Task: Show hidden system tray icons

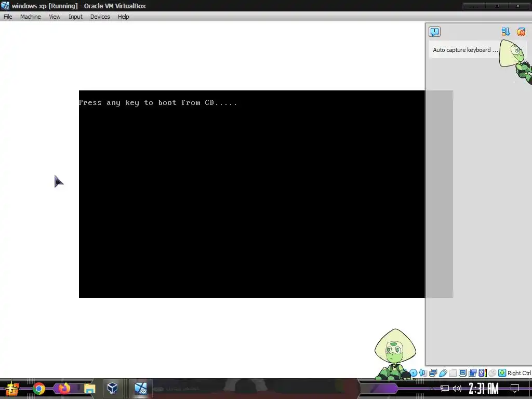Action: 432,389
